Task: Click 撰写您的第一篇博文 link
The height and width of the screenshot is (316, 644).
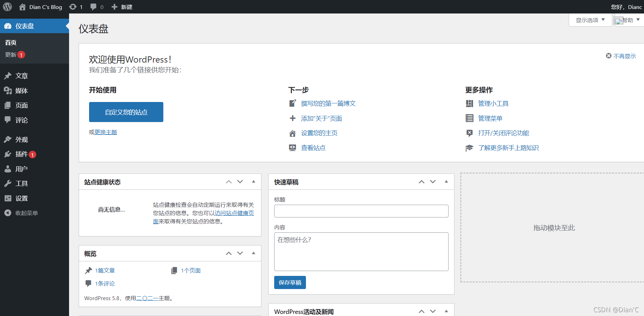Action: (x=328, y=103)
